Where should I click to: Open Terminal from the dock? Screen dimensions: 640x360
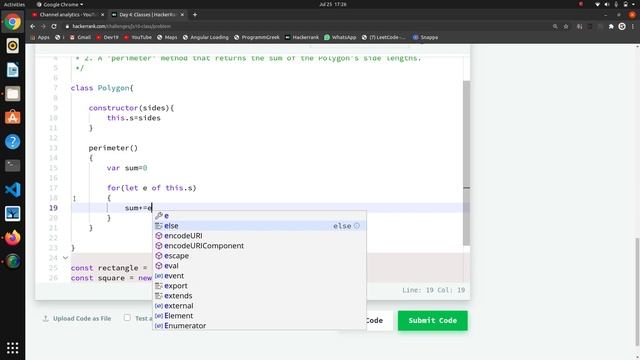12,165
